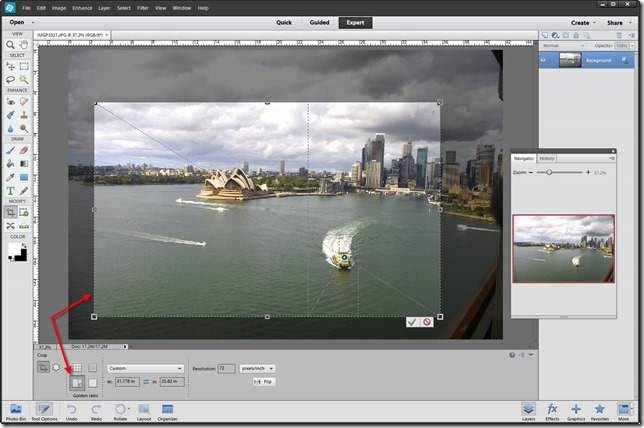Image resolution: width=644 pixels, height=428 pixels.
Task: Choose Grid overlay option right of thirds
Action: click(92, 367)
